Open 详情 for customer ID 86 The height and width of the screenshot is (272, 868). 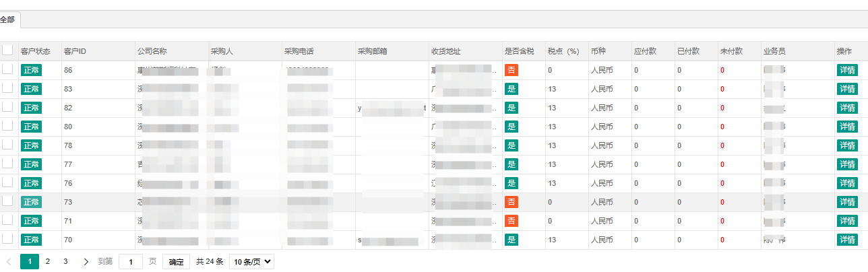click(847, 70)
